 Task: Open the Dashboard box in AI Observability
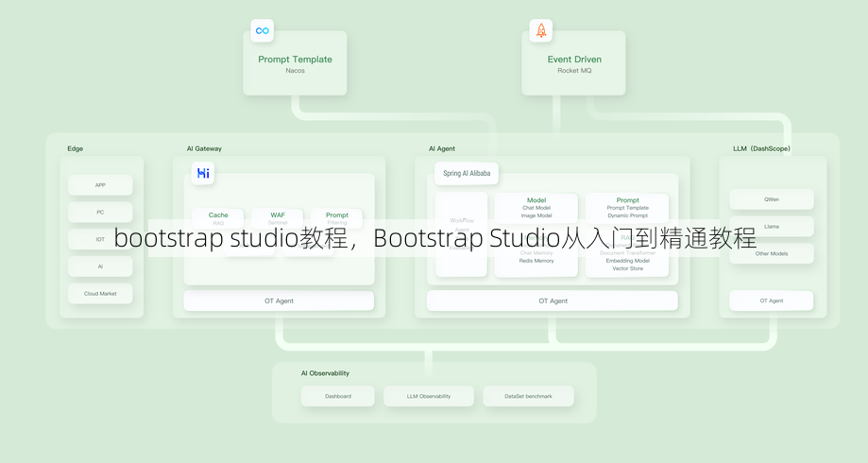pyautogui.click(x=338, y=396)
